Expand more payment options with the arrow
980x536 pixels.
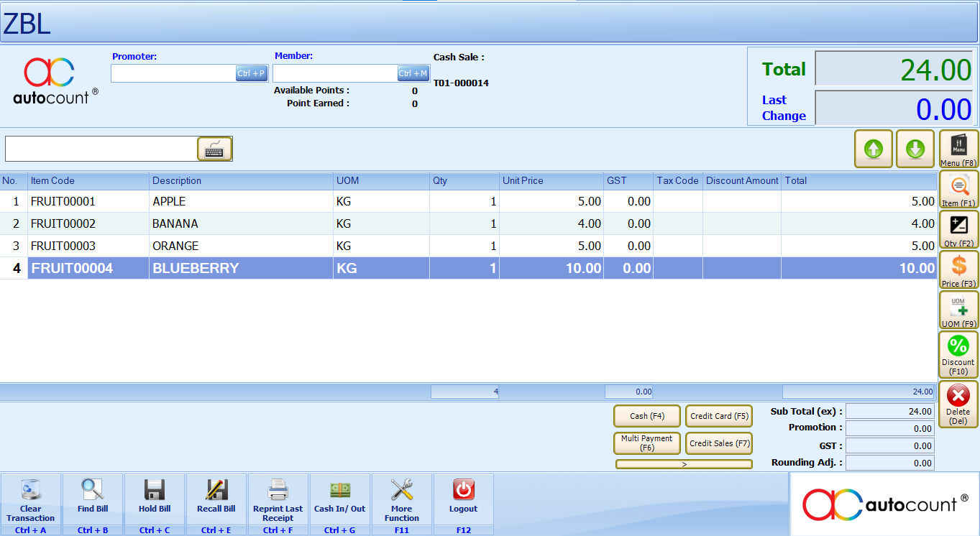682,463
